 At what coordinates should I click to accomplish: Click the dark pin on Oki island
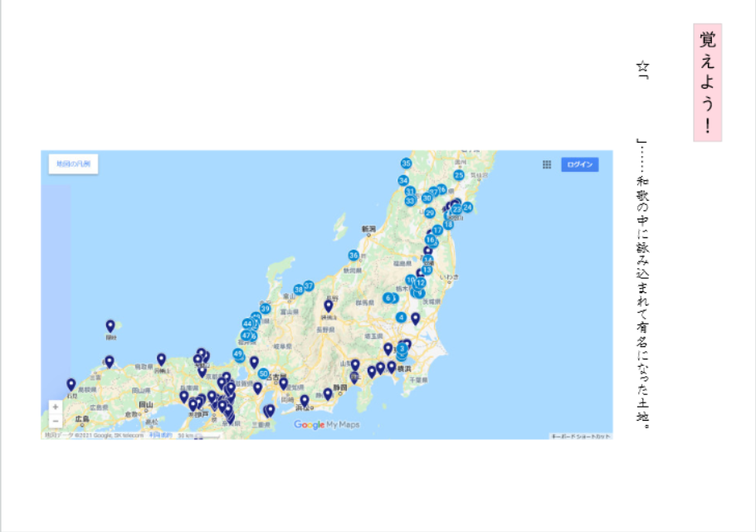tap(110, 325)
